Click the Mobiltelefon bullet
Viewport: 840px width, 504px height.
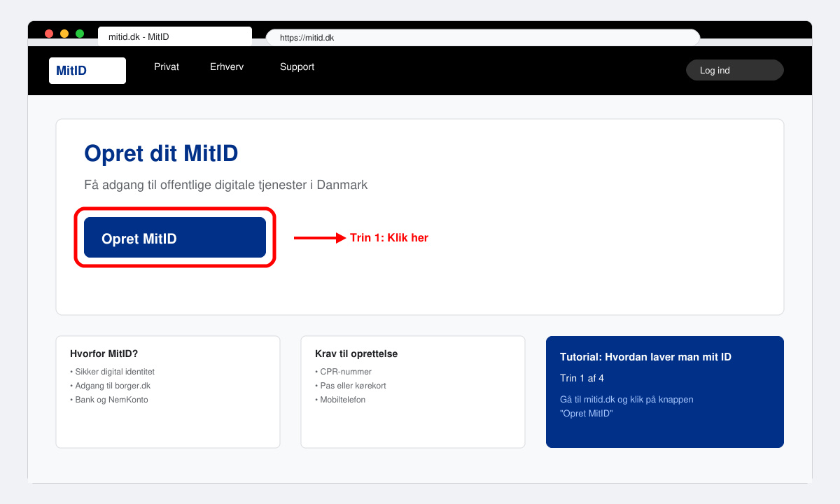point(340,400)
